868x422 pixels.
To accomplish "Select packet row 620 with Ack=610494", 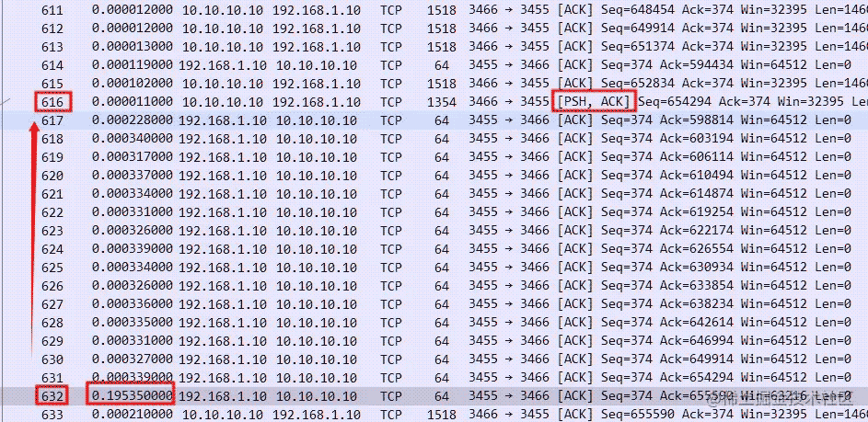I will [434, 176].
